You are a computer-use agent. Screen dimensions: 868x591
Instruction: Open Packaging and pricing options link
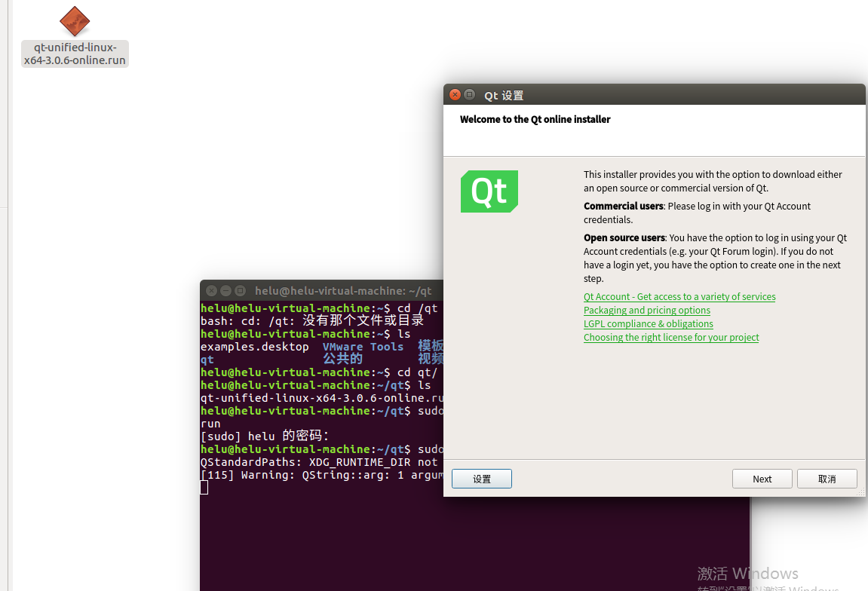coord(646,311)
